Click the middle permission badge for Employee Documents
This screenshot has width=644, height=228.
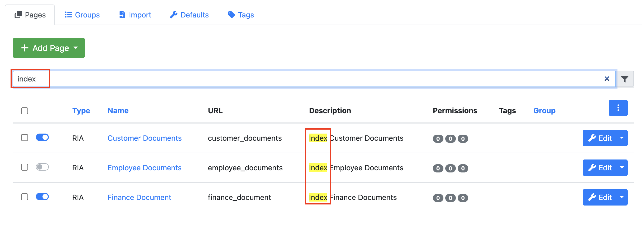[x=450, y=168]
